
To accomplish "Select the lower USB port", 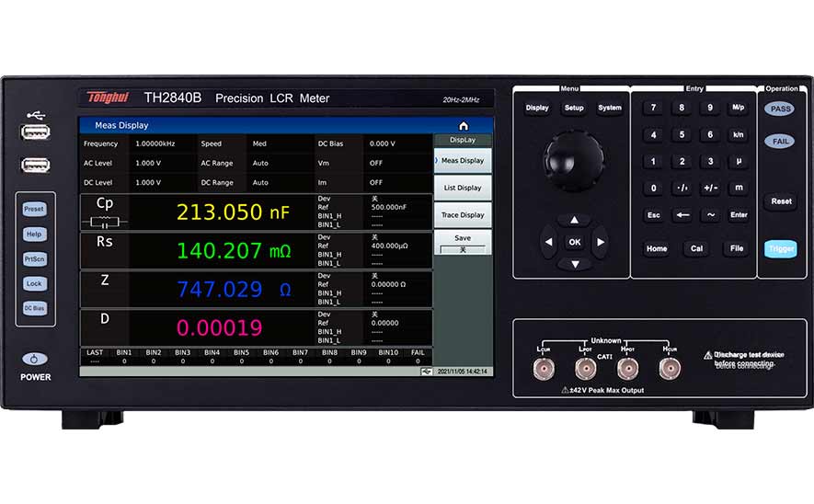I will (35, 166).
